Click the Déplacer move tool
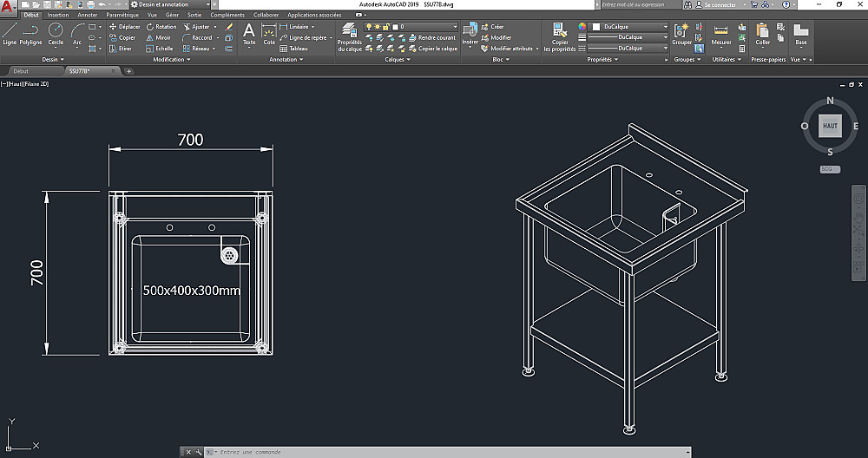 coord(124,27)
